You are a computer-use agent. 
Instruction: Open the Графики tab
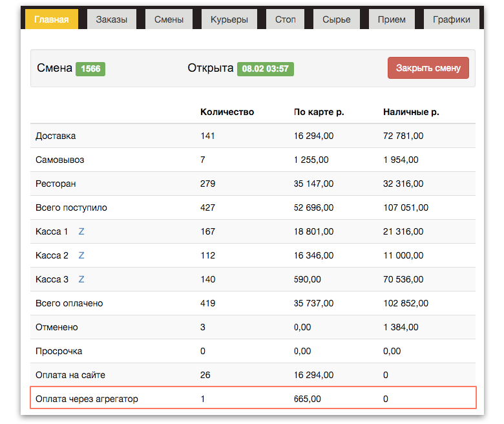point(451,19)
